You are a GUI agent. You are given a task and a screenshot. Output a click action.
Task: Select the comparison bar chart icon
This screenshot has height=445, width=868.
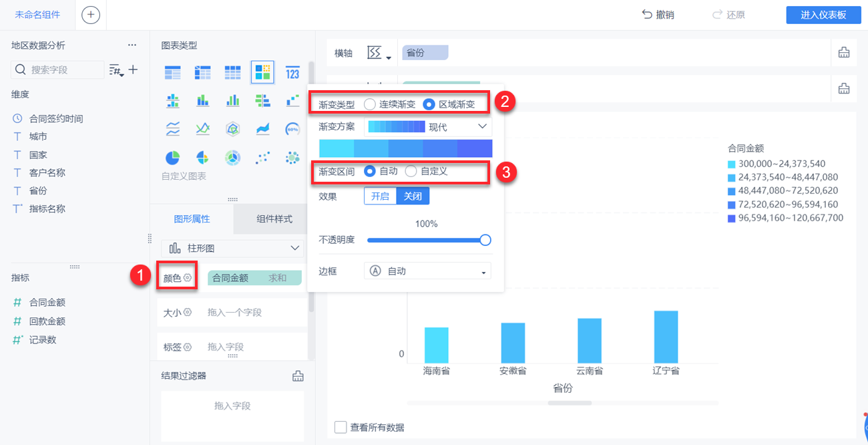[262, 100]
